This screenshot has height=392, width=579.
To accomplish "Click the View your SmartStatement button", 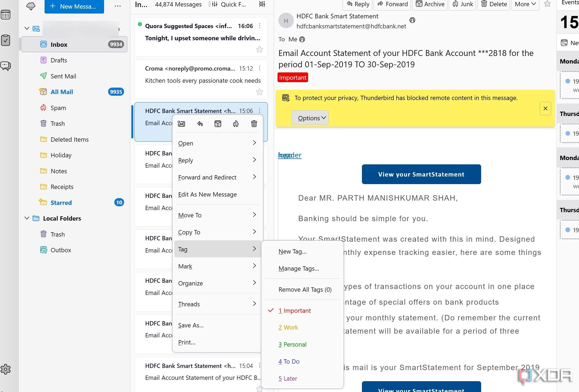I will click(421, 174).
